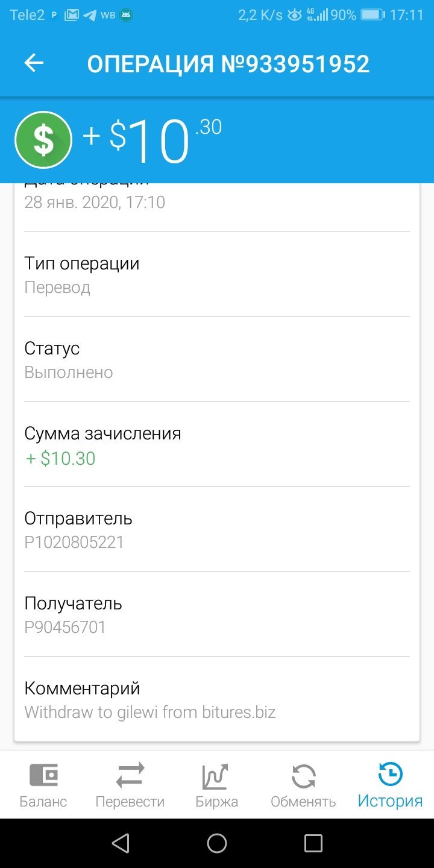Tap the credited amount + $10.30

coord(60,458)
